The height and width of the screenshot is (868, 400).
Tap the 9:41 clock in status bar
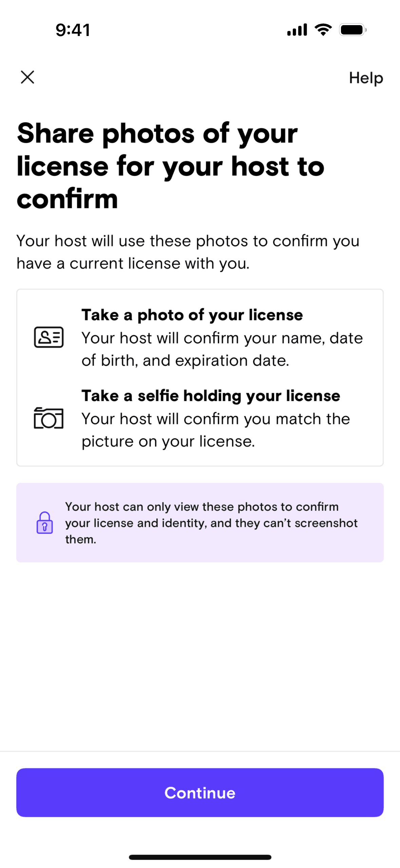(x=73, y=30)
